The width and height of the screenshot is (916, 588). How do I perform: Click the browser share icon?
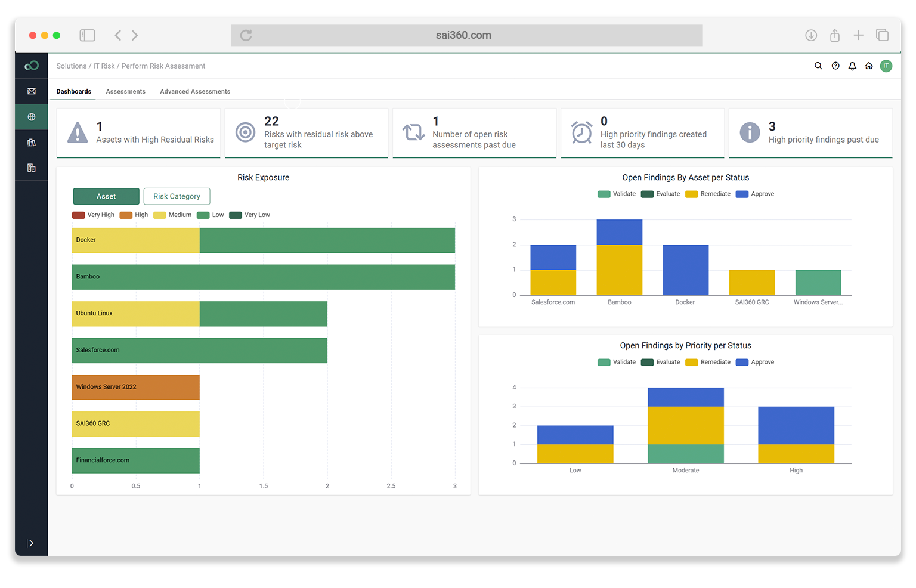click(835, 35)
